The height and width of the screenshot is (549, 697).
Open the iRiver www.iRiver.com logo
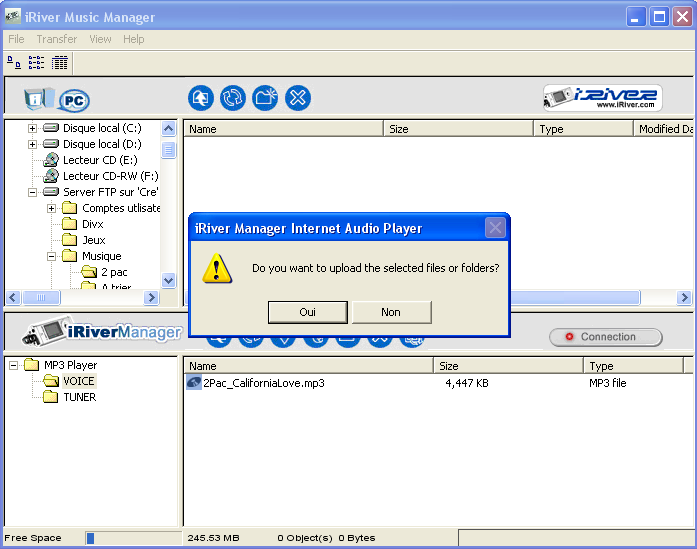(603, 98)
